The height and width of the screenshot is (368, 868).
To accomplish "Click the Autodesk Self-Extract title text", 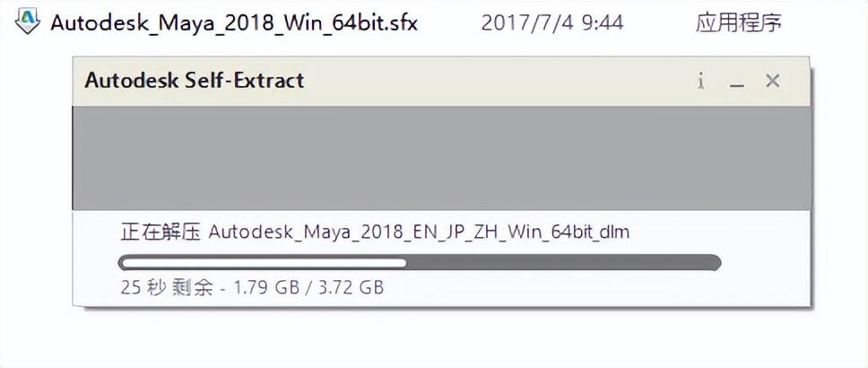I will [195, 81].
